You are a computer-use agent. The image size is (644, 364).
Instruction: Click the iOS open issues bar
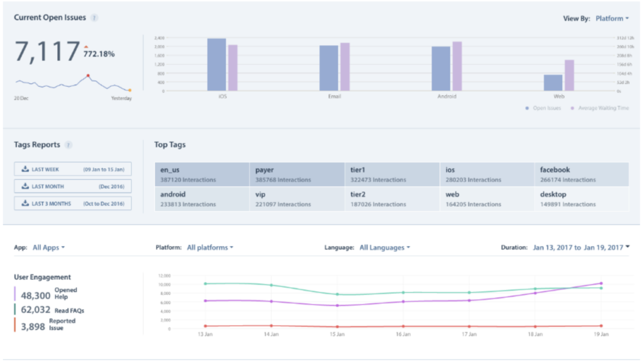coord(216,64)
